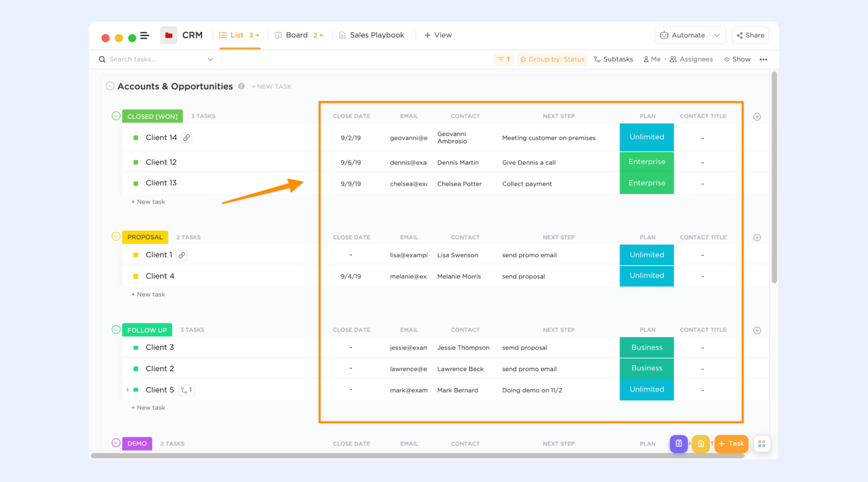Change Client 3 Business plan cell
The width and height of the screenshot is (868, 482).
[x=647, y=347]
